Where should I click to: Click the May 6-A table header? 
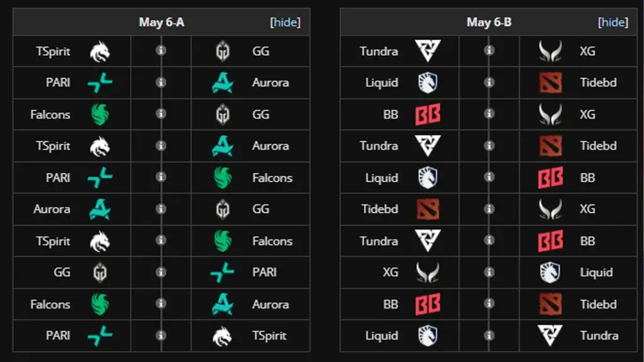162,22
